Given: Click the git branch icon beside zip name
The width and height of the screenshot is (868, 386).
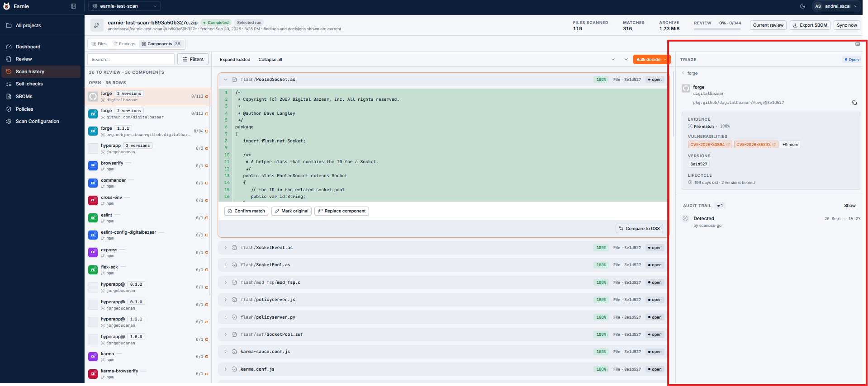Looking at the screenshot, I should click(x=96, y=25).
